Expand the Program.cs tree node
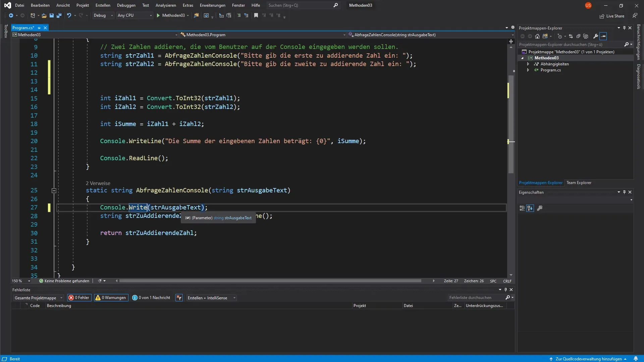Screen dimensions: 644x362 click(x=528, y=70)
